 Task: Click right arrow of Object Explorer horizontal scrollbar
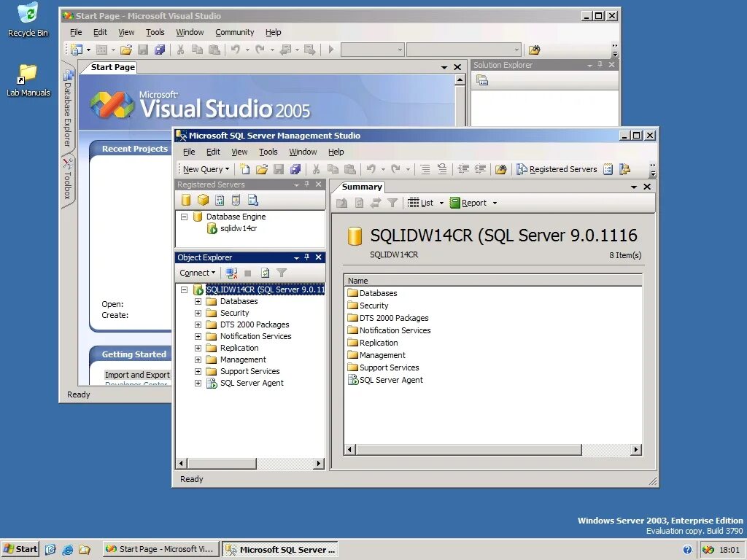pyautogui.click(x=319, y=463)
